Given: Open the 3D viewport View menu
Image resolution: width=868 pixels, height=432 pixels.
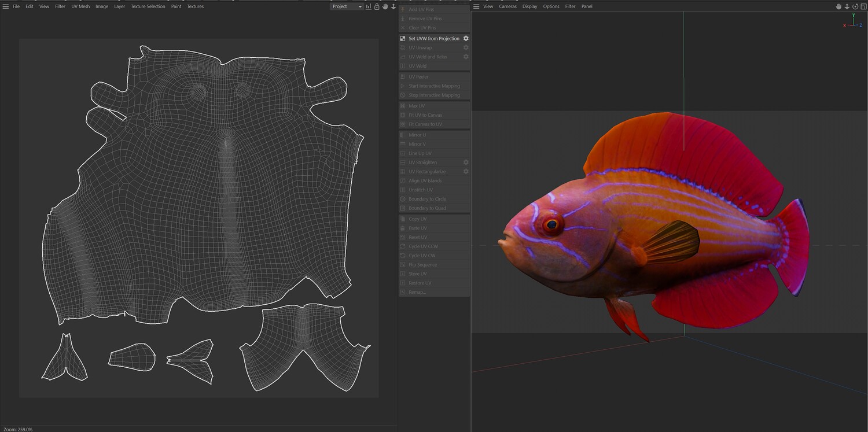Looking at the screenshot, I should (x=488, y=6).
